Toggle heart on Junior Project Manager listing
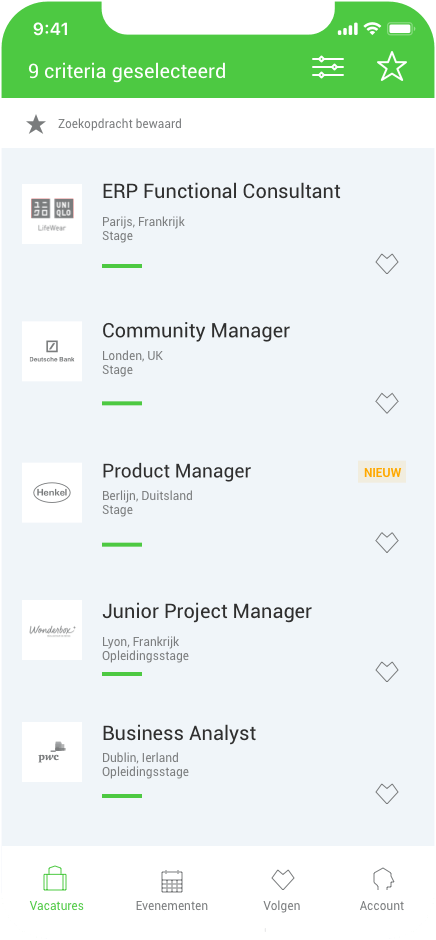The height and width of the screenshot is (940, 436). (x=387, y=671)
